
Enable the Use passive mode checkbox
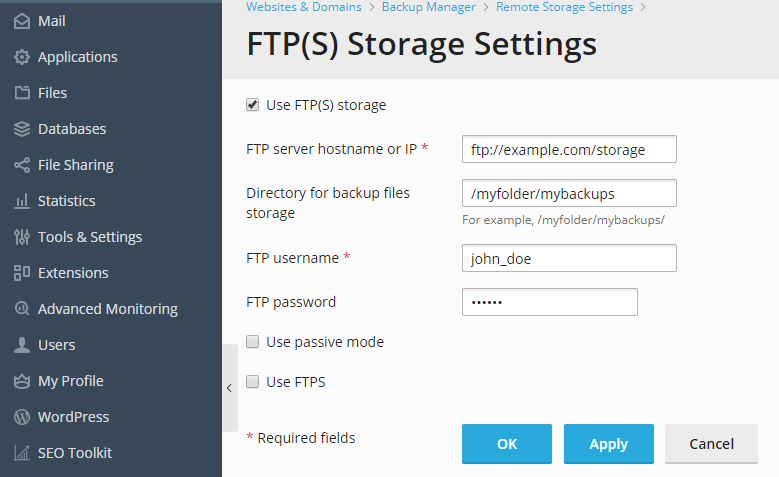(253, 342)
